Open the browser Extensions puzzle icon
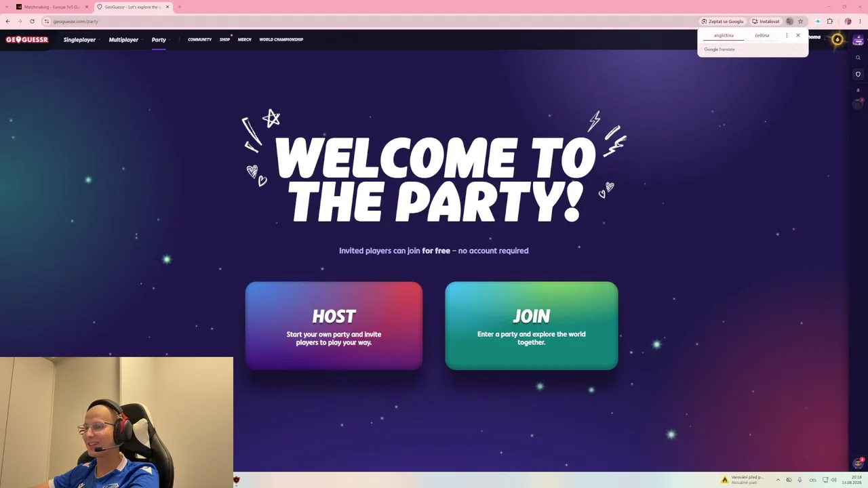868x488 pixels. point(829,21)
